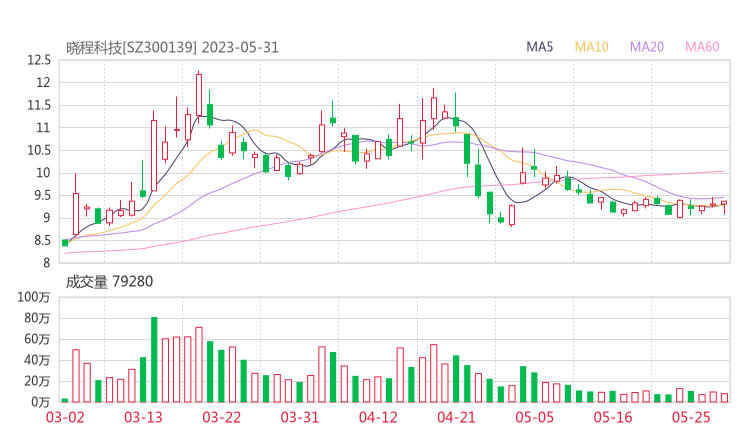Click the 12 price axis label
The image size is (740, 440).
click(x=43, y=83)
